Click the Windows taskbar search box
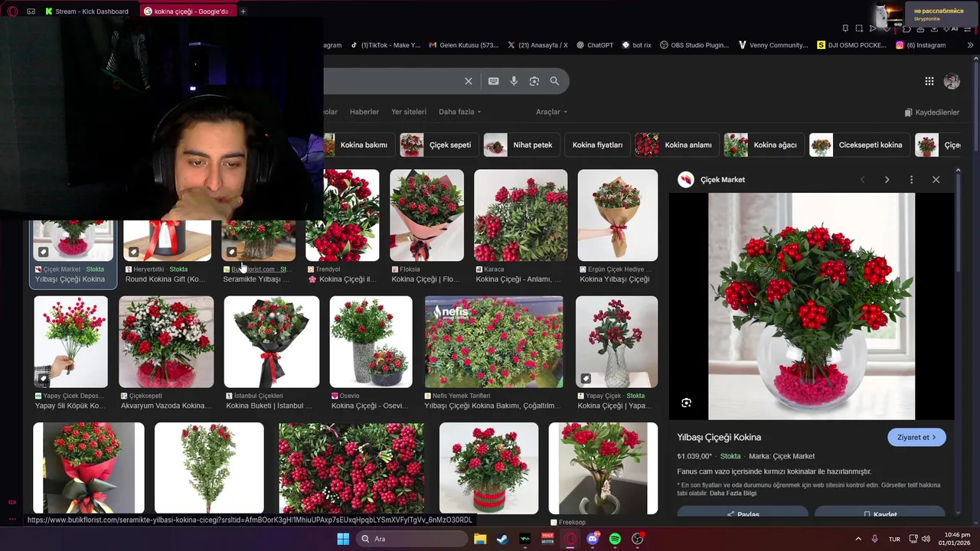Screen dimensions: 980x551 pos(412,539)
